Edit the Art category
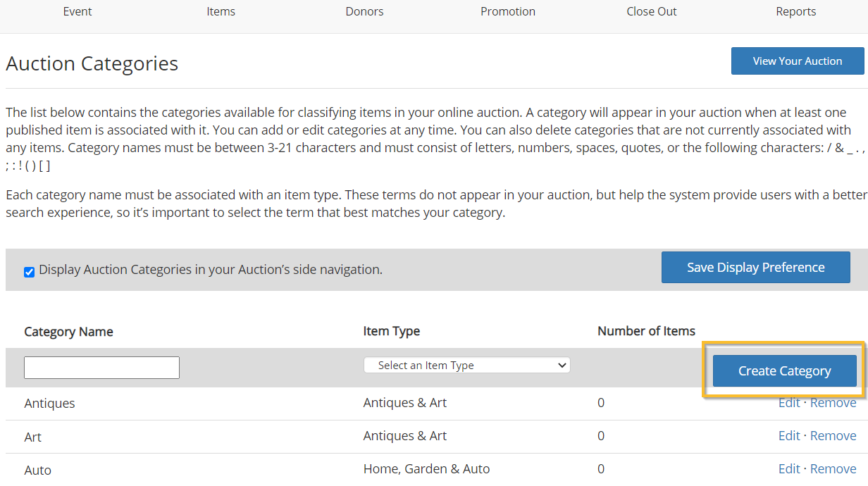 tap(789, 436)
